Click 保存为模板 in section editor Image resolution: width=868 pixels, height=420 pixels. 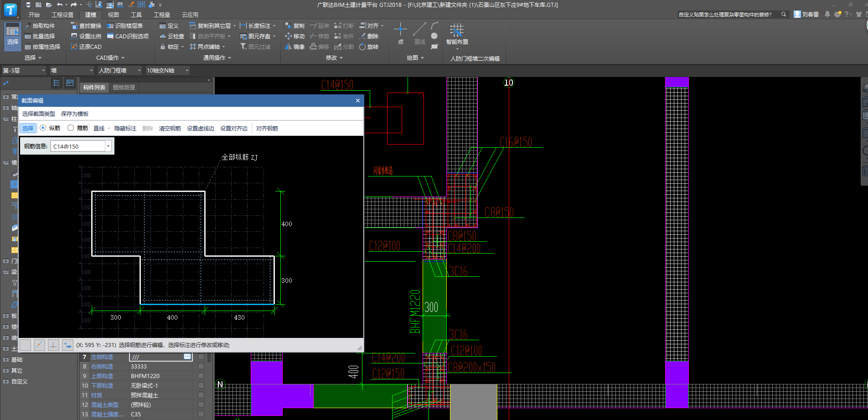tap(75, 114)
